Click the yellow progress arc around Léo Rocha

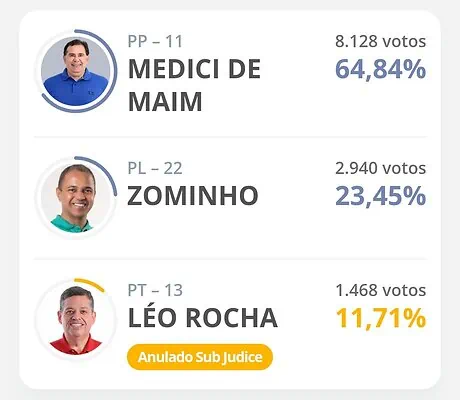tap(92, 282)
